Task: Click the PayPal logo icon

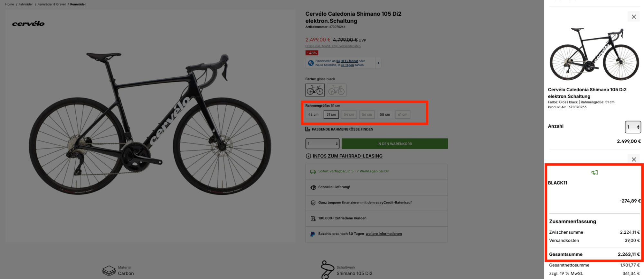Action: coord(312,234)
